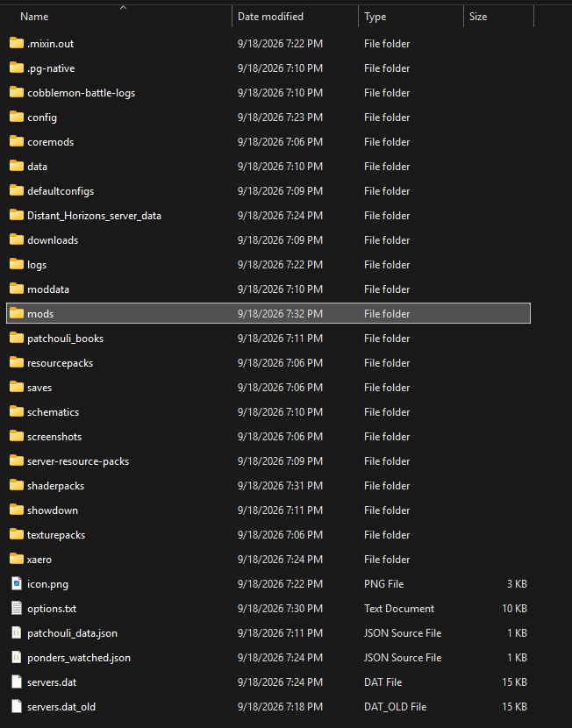
Task: Click the .pg-native folder icon
Action: click(17, 68)
